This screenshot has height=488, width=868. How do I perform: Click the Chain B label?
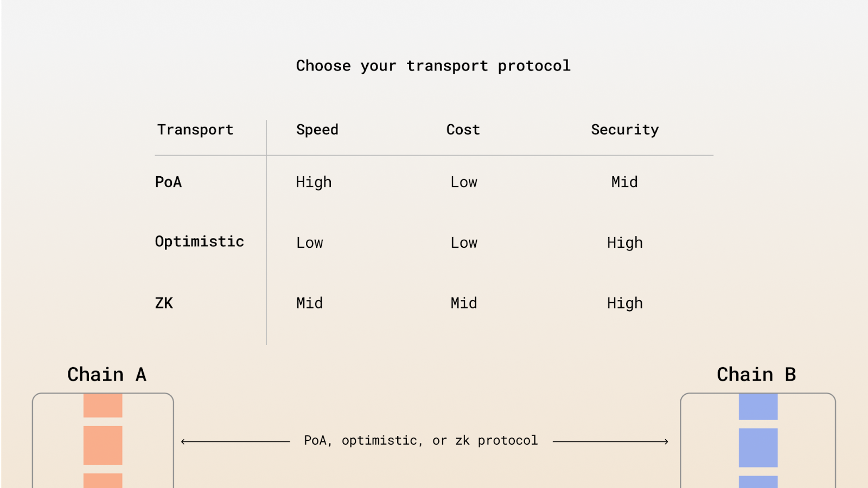click(756, 374)
